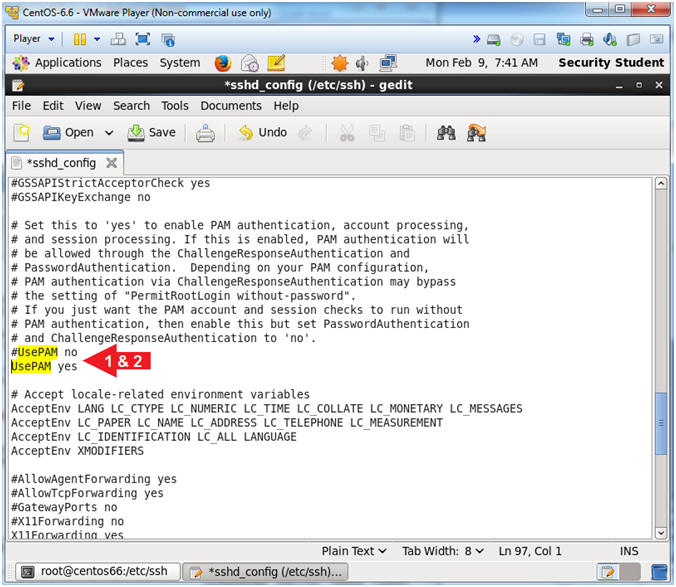Image resolution: width=676 pixels, height=587 pixels.
Task: Click the VMware pause/suspend icon
Action: (x=80, y=39)
